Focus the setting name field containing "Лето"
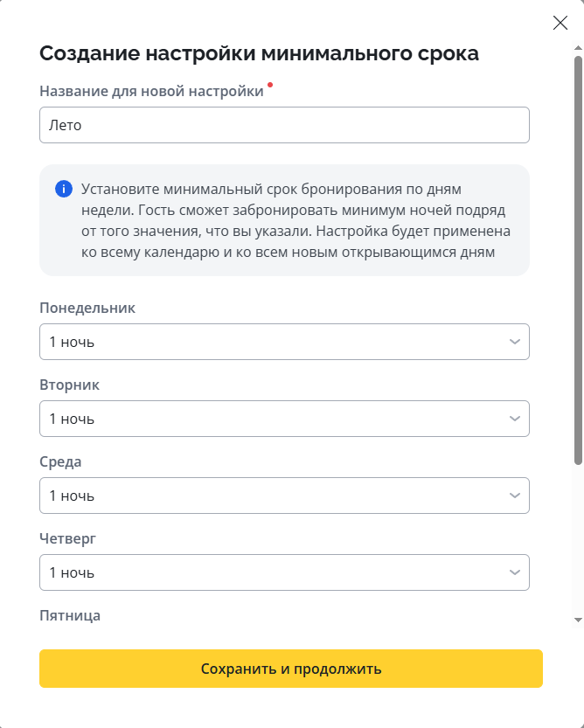This screenshot has height=728, width=584. tap(284, 125)
